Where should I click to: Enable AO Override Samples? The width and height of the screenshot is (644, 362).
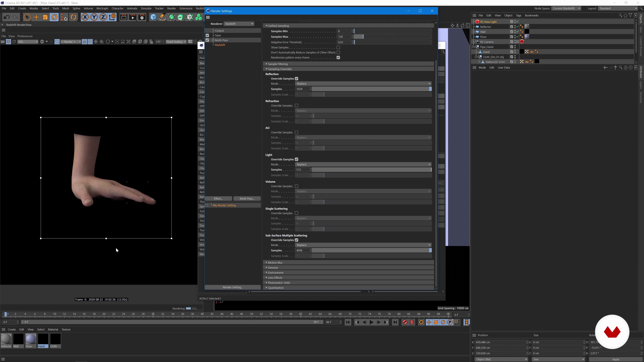tap(297, 132)
